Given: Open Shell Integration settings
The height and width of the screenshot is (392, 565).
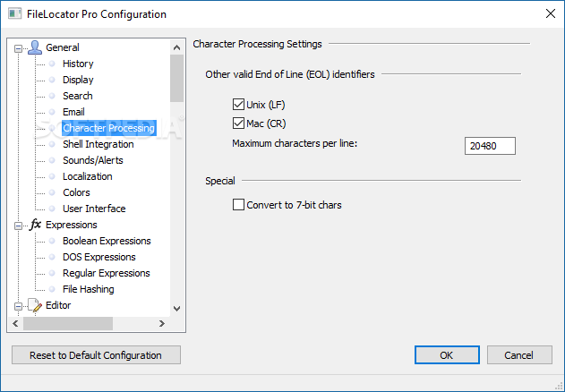Looking at the screenshot, I should click(98, 144).
